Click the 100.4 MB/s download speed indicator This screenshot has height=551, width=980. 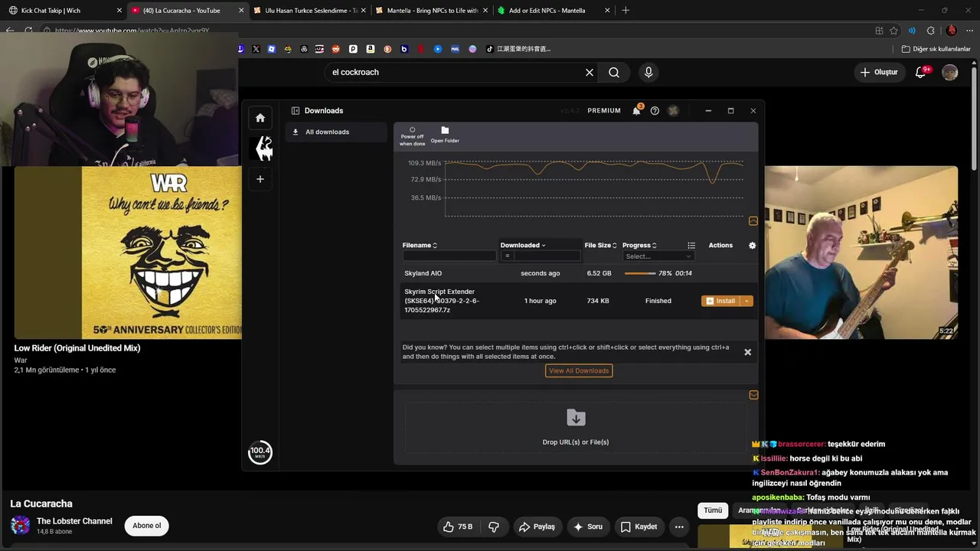260,452
